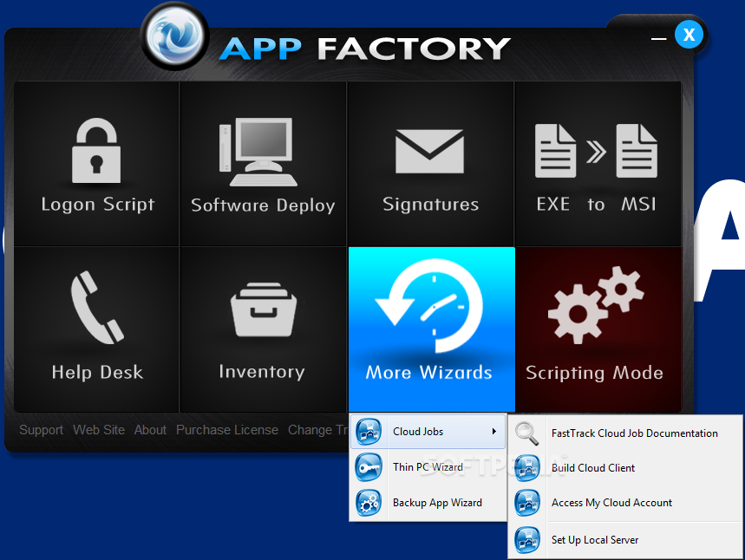Open the Logon Script padlock tile
This screenshot has width=745, height=560.
[x=96, y=163]
